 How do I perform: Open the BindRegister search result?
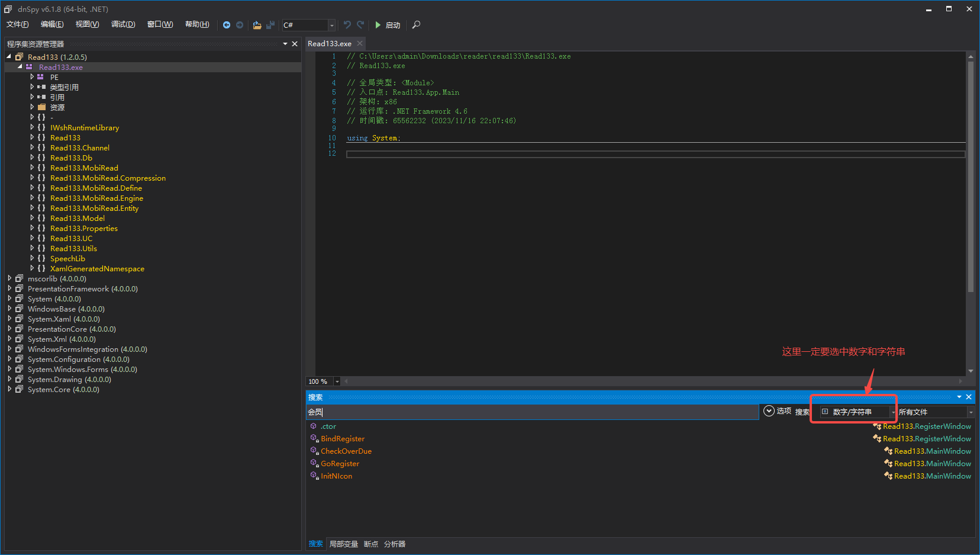[343, 438]
